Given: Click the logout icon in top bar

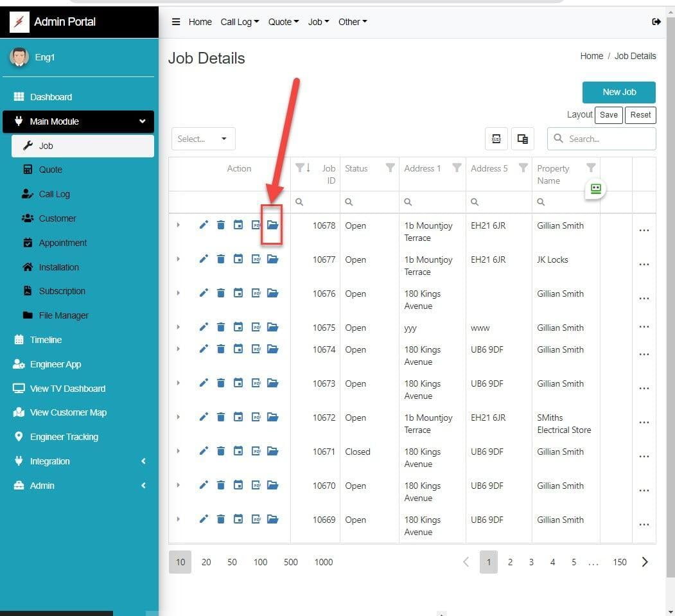Looking at the screenshot, I should pyautogui.click(x=656, y=22).
